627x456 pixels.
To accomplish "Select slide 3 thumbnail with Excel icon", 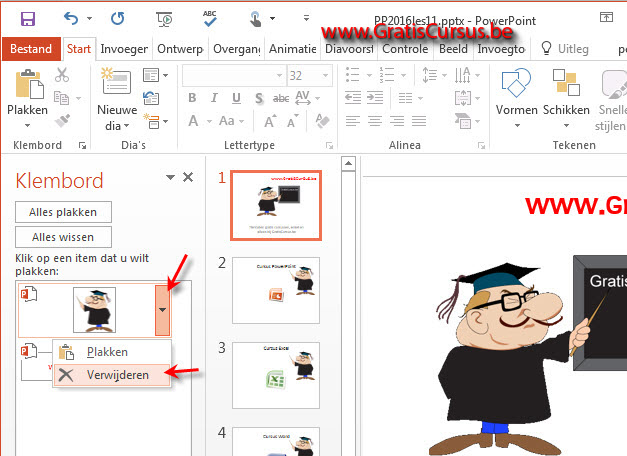I will [276, 375].
